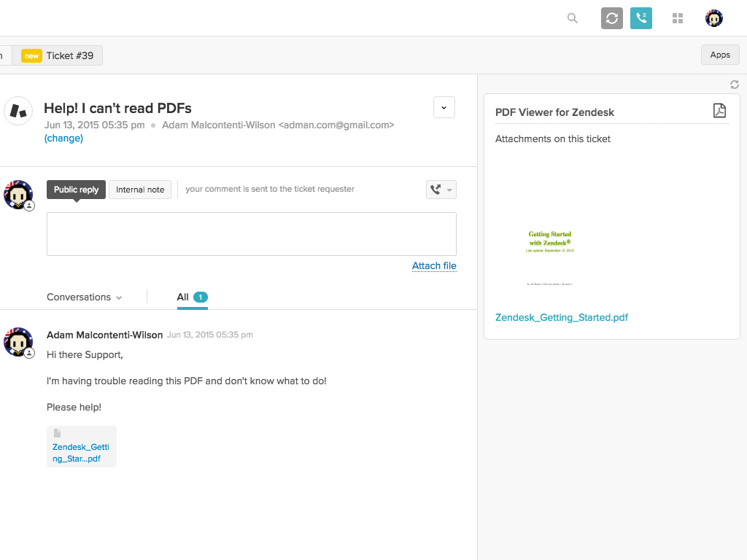Refresh the apps sidebar panel

point(735,85)
